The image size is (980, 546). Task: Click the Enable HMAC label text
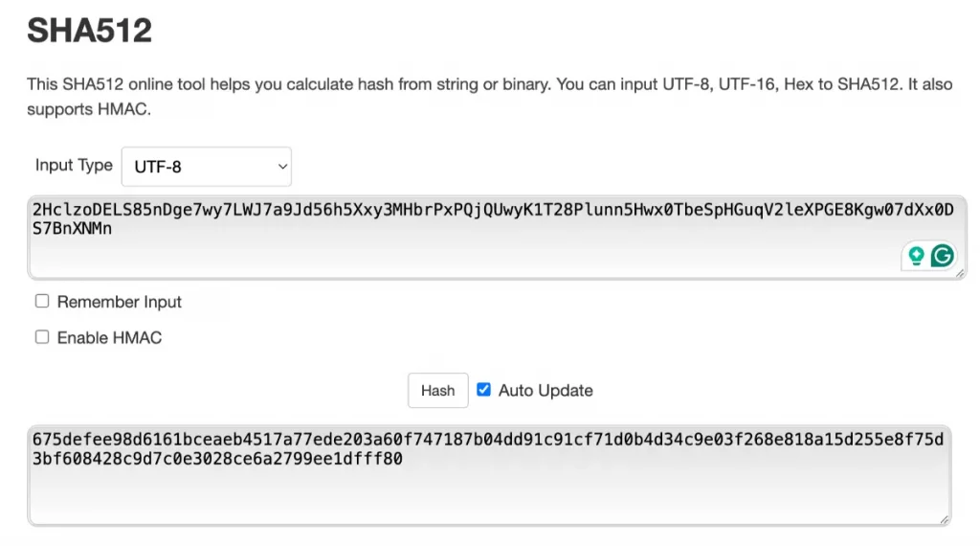[x=109, y=338]
